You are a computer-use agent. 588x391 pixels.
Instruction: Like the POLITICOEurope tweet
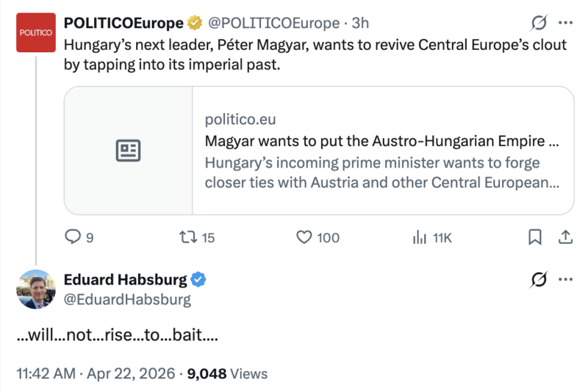coord(304,237)
